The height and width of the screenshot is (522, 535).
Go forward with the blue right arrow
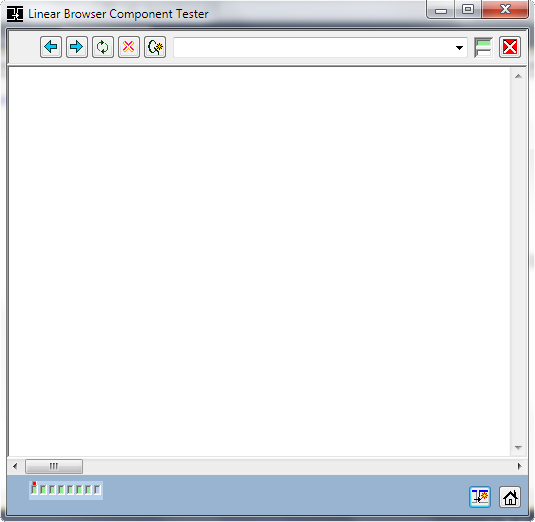point(77,47)
